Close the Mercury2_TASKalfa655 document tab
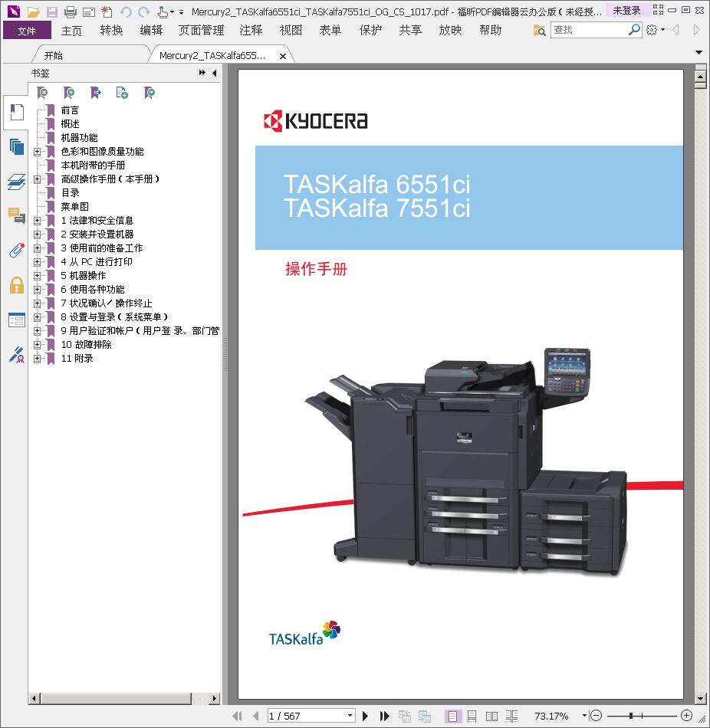The height and width of the screenshot is (728, 710). tap(282, 56)
